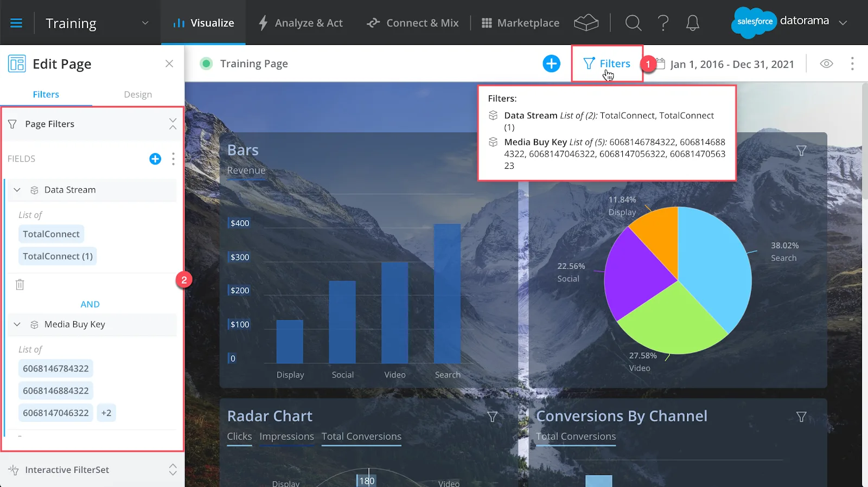Open the pie chart widget filter funnel
The width and height of the screenshot is (868, 487).
tap(801, 151)
